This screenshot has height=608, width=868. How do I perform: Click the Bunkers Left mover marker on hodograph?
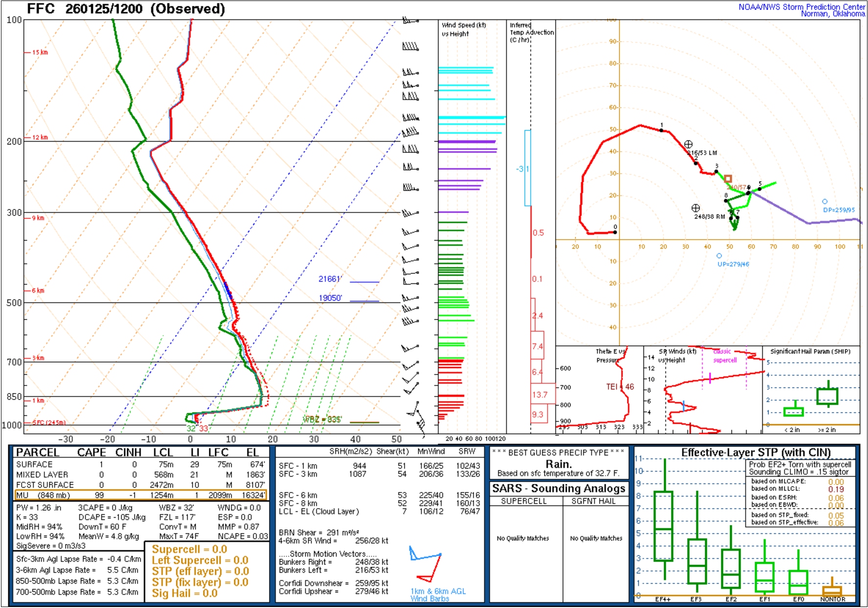(688, 144)
